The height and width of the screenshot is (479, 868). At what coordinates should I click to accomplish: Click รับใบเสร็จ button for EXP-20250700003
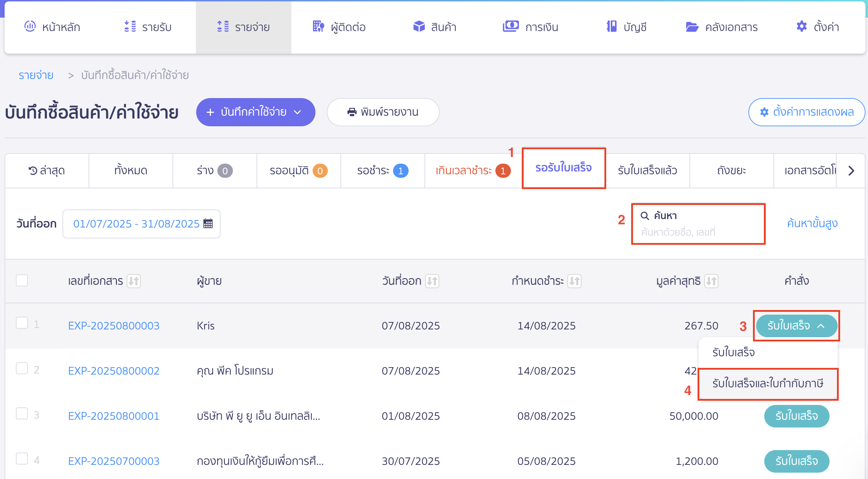(796, 461)
